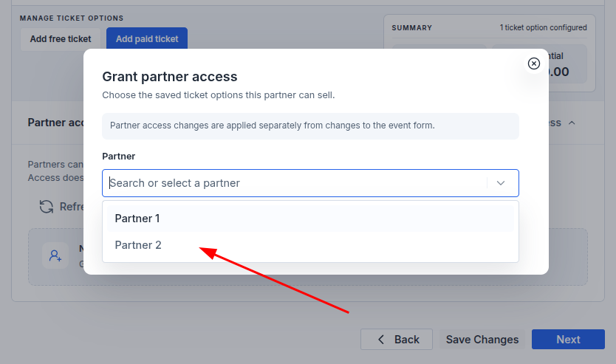Select Partner 1 from the list

(310, 219)
